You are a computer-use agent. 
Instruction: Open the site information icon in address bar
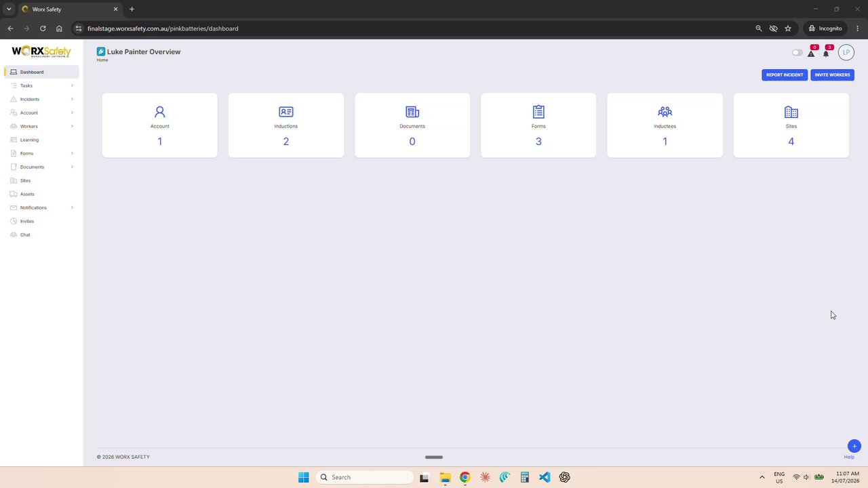[79, 28]
